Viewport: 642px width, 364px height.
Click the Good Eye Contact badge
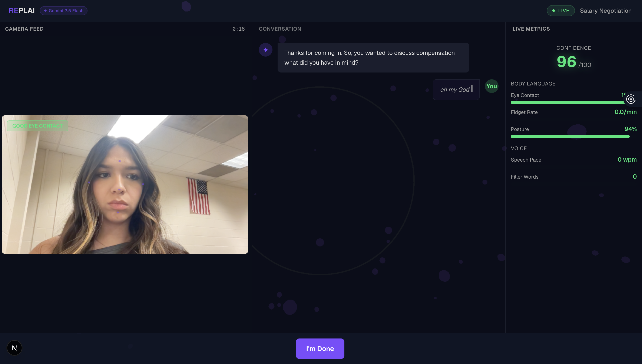(x=37, y=126)
